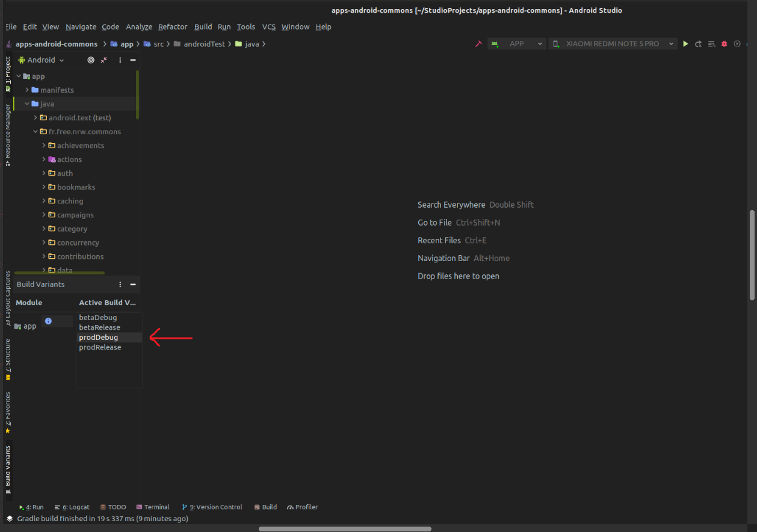Run the app with the green play button
757x532 pixels.
(x=686, y=43)
